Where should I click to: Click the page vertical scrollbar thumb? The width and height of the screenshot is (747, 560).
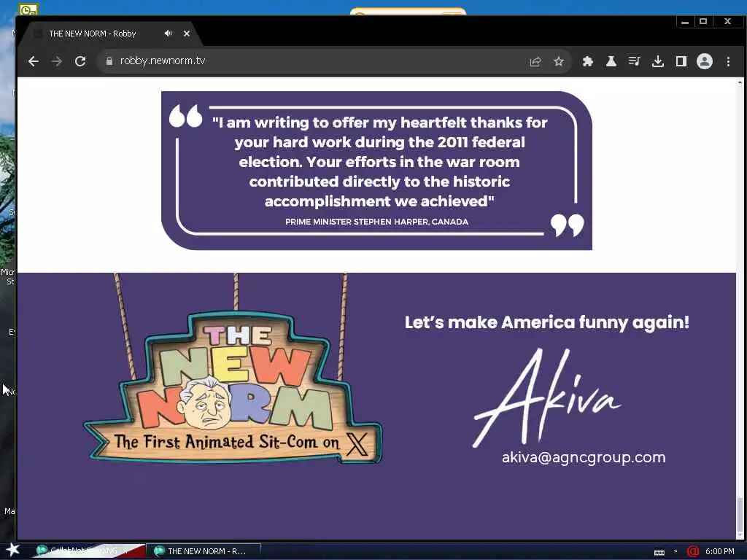point(740,516)
